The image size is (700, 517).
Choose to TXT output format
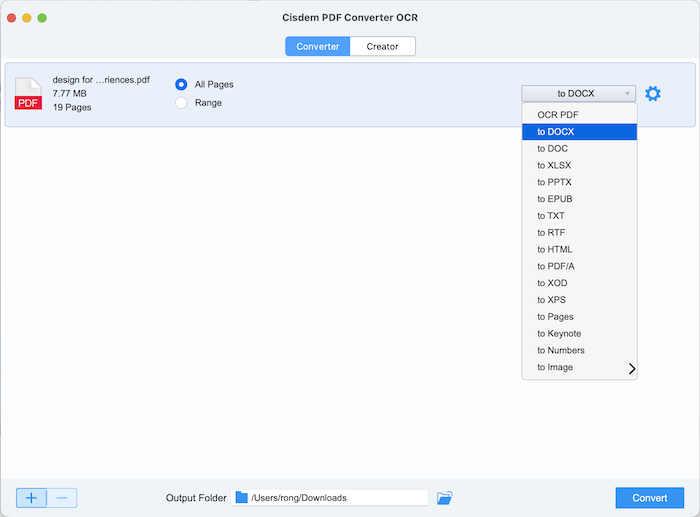click(x=579, y=216)
